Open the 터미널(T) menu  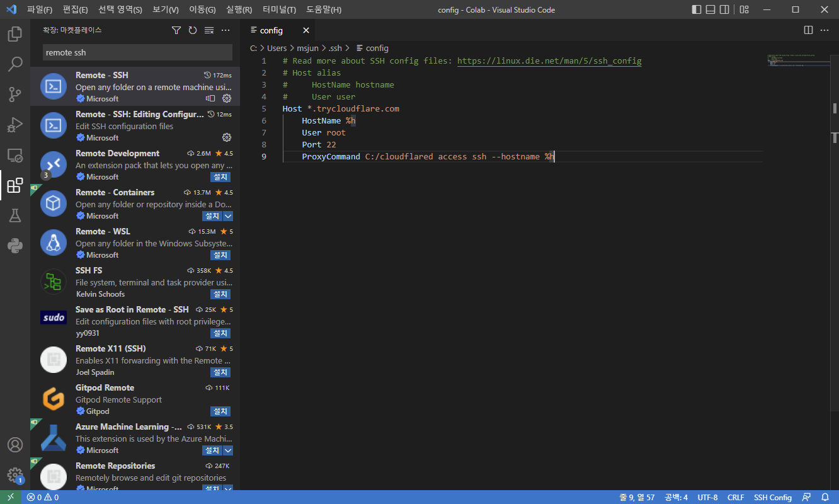point(280,9)
